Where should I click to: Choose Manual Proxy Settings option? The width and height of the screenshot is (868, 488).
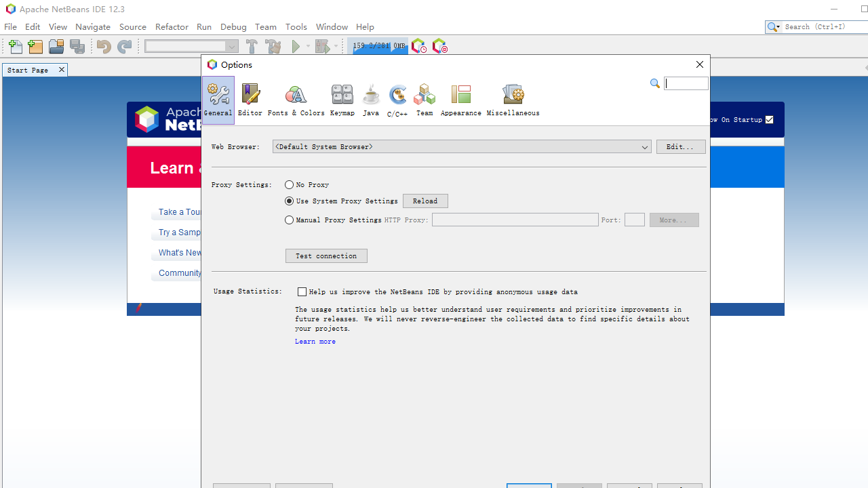pos(290,220)
